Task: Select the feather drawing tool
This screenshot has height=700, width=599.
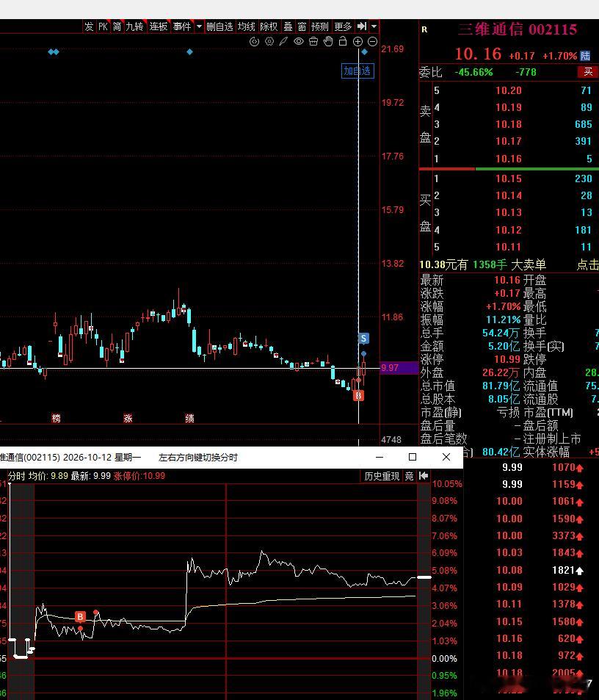Action: pyautogui.click(x=283, y=42)
